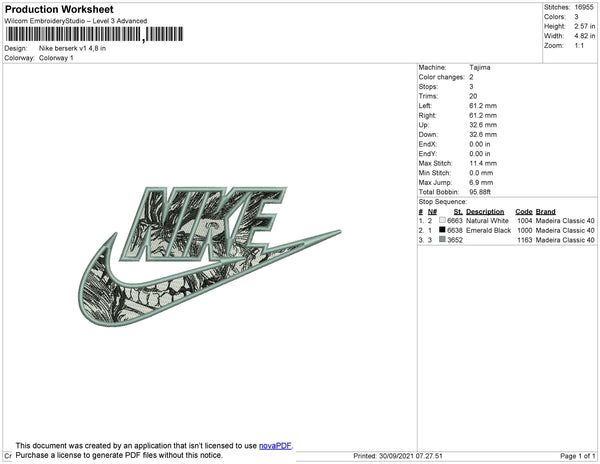Click thread code 1163 in stop sequence
The image size is (600, 464).
[525, 240]
